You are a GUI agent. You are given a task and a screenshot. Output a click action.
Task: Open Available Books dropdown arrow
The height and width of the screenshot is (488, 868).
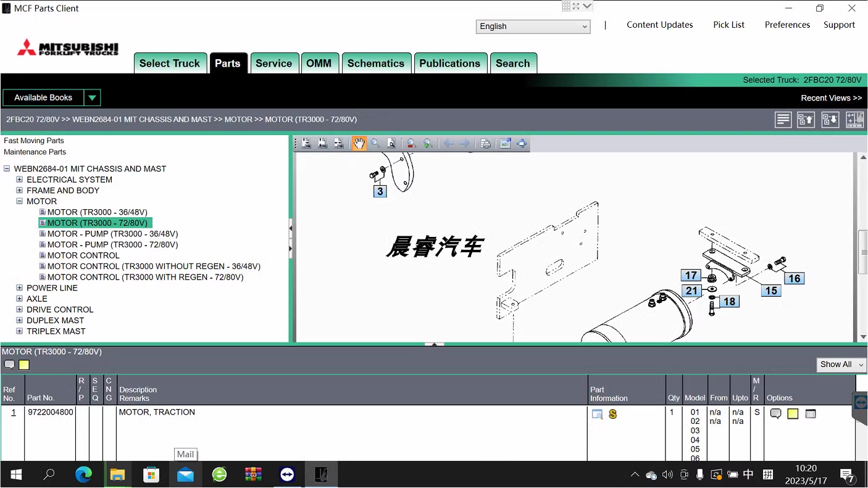tap(92, 97)
